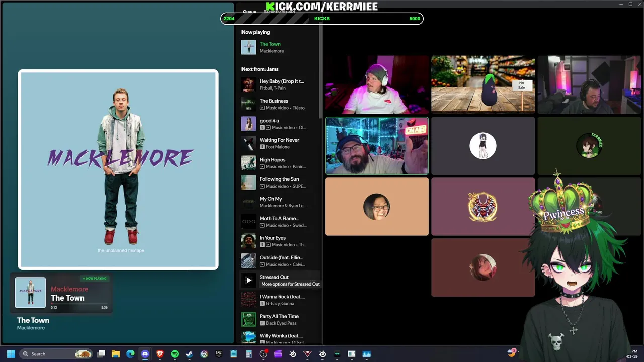The height and width of the screenshot is (362, 644).
Task: Click Party All The Time album art
Action: pyautogui.click(x=248, y=320)
